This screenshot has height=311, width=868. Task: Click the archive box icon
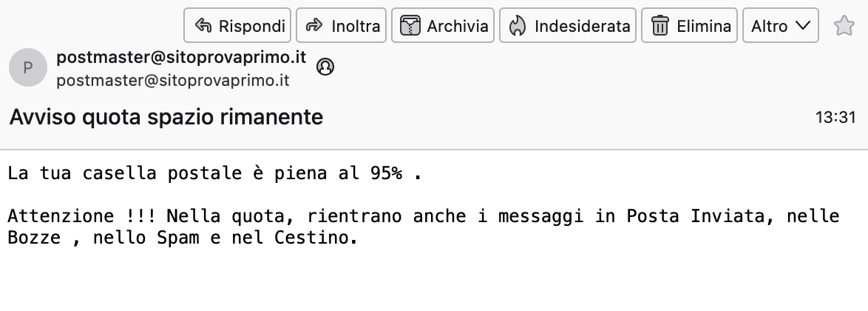point(410,27)
